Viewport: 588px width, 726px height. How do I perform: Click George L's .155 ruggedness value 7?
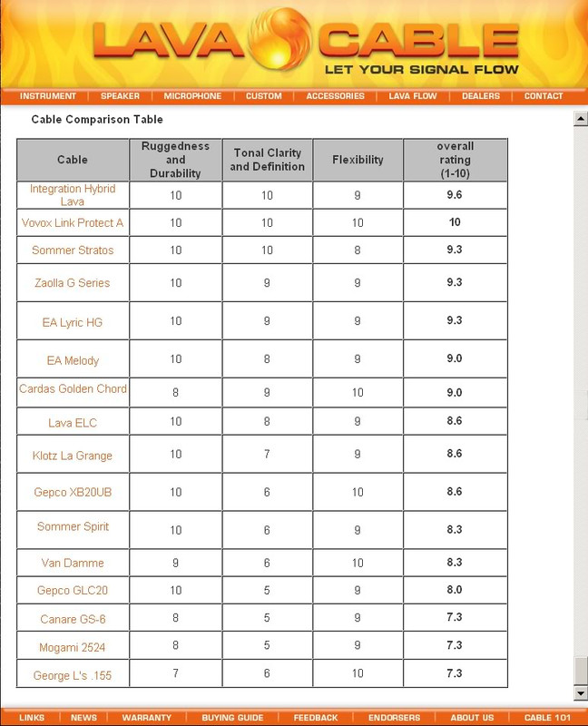pos(175,673)
